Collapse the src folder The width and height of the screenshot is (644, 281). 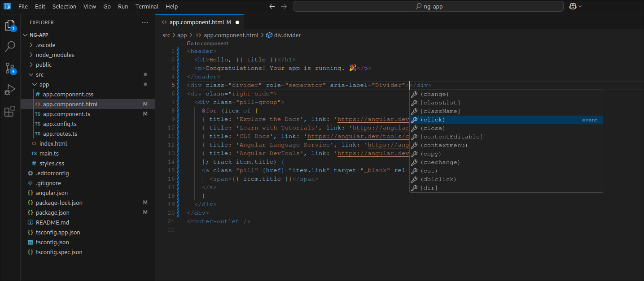(x=31, y=74)
